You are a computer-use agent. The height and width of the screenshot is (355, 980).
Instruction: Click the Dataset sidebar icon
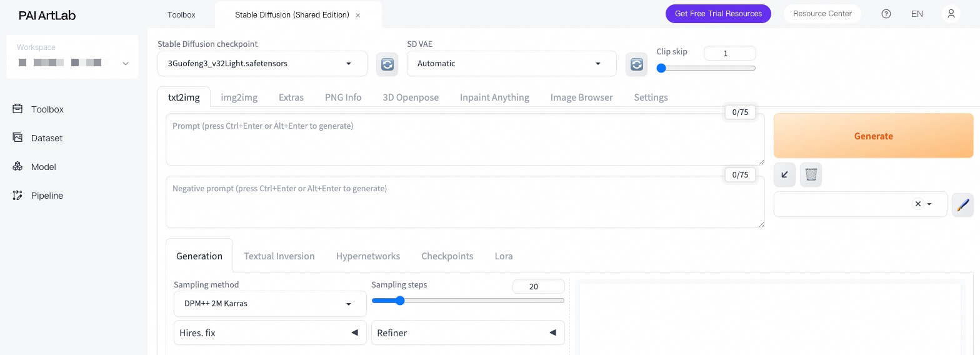17,137
